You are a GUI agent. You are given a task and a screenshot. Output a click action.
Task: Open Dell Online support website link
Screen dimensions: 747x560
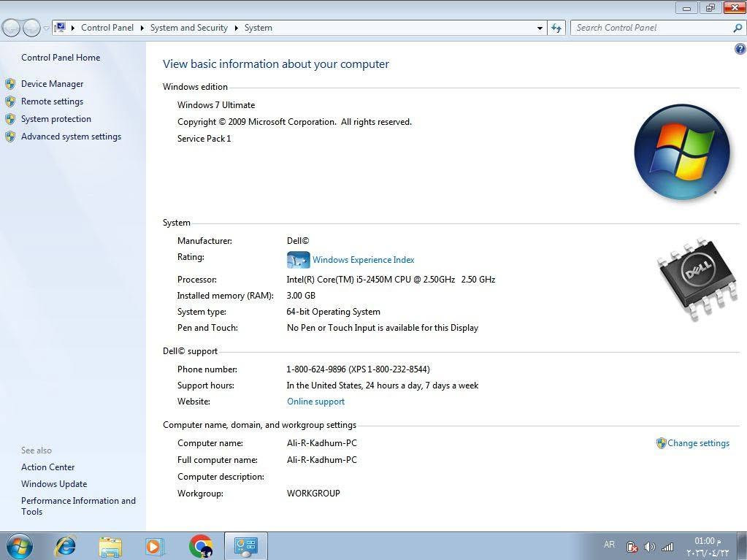tap(315, 402)
